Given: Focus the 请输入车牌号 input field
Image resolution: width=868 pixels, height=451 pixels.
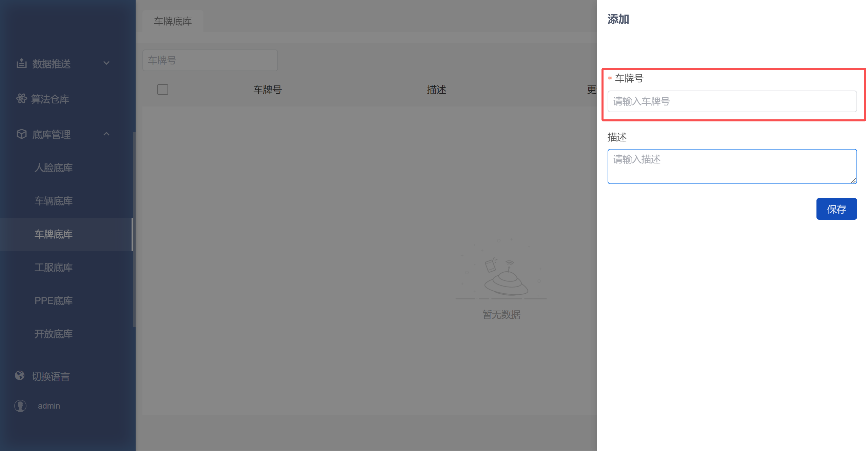Looking at the screenshot, I should tap(732, 101).
